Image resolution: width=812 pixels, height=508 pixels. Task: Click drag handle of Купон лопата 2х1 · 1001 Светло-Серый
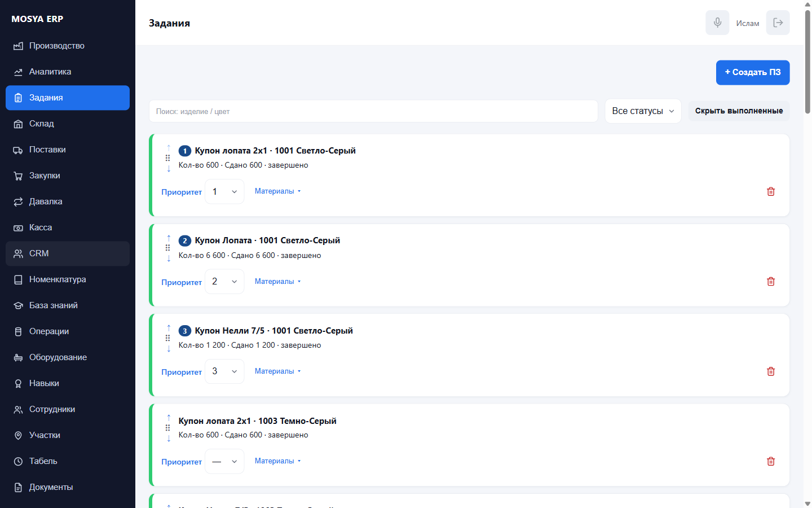click(x=167, y=158)
